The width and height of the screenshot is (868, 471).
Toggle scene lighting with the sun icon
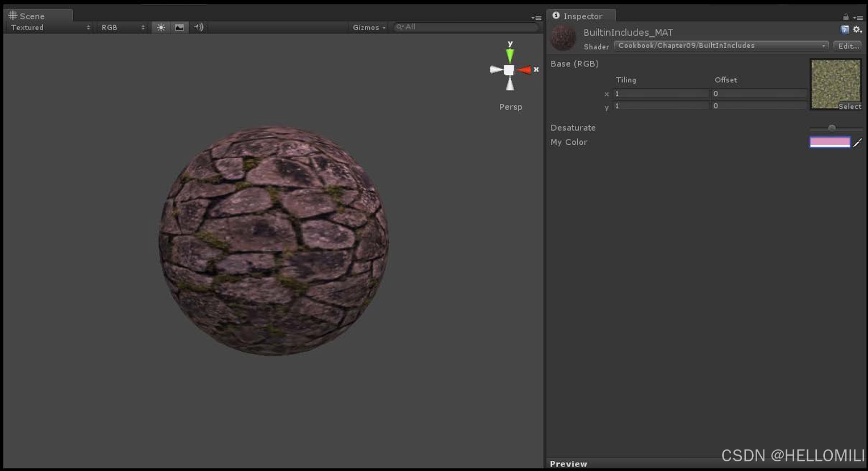point(161,27)
